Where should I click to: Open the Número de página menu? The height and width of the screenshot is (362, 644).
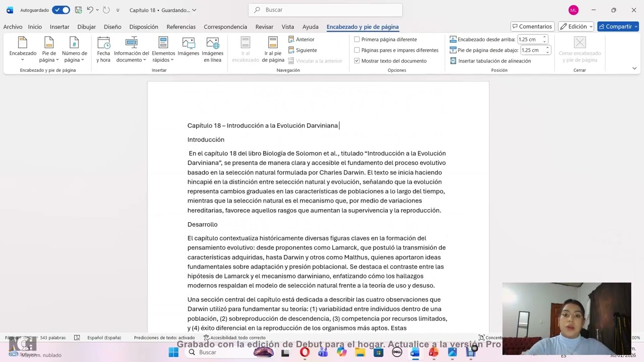tap(74, 49)
